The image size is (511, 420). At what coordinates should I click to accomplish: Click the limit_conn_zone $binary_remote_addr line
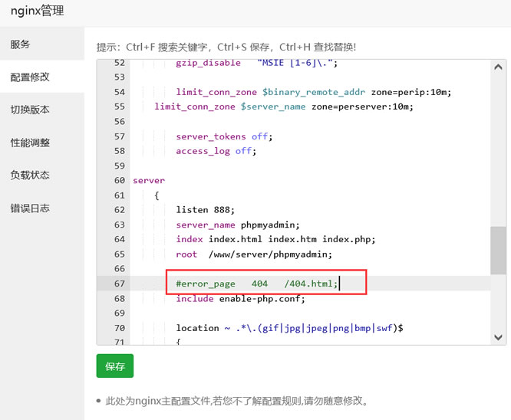[313, 93]
